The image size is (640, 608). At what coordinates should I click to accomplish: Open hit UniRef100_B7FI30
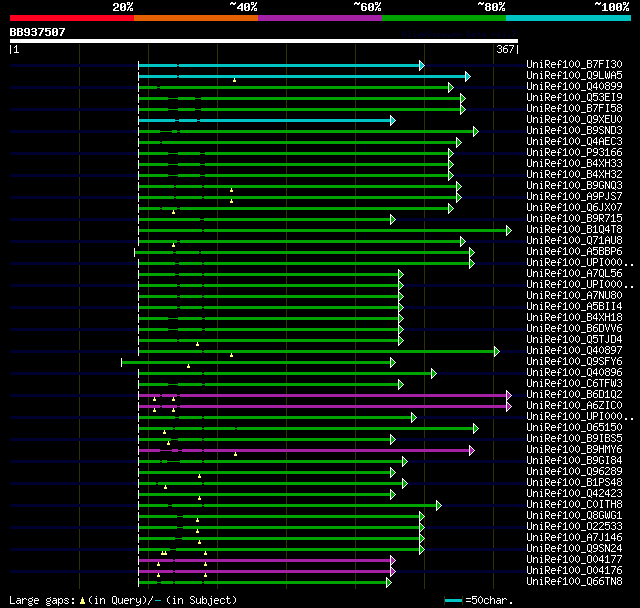(574, 64)
